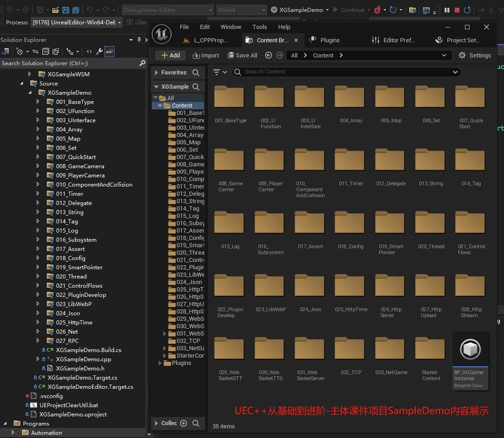Click the red Stop Debugging icon
Viewport: 504px width, 438px height.
457,10
